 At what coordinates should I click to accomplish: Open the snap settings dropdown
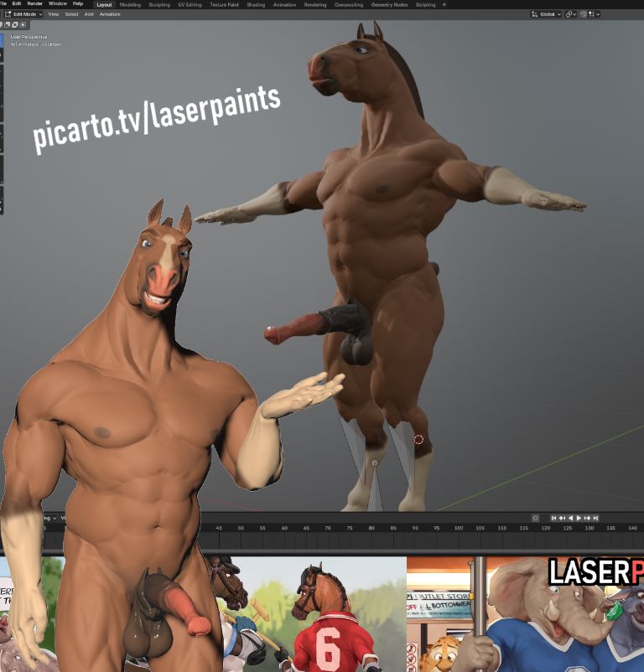pyautogui.click(x=595, y=14)
